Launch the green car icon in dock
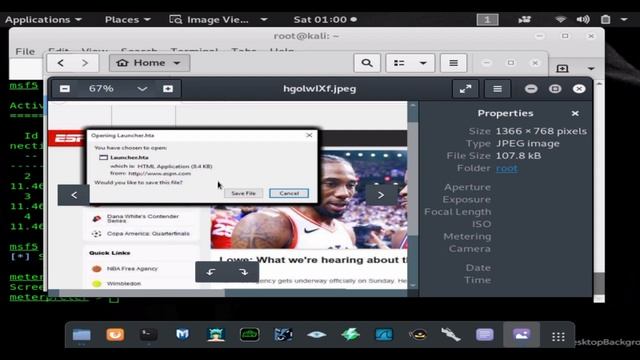640x360 pixels. [x=249, y=335]
